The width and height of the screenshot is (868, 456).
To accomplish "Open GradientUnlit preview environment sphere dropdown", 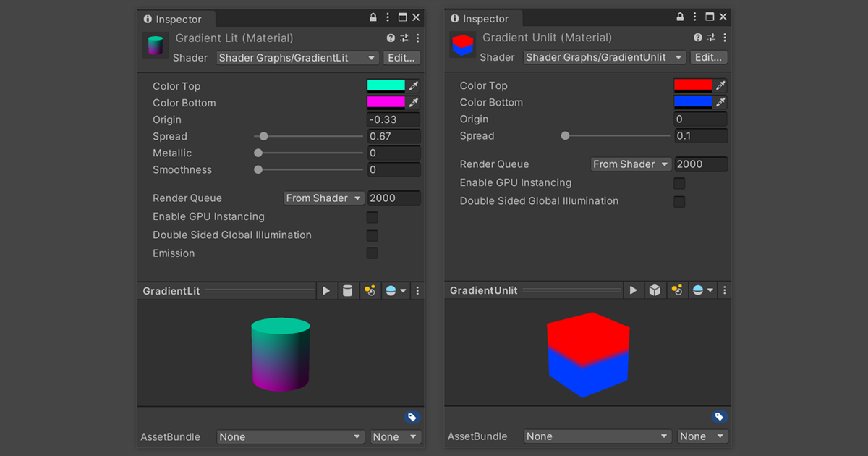I will tap(702, 290).
